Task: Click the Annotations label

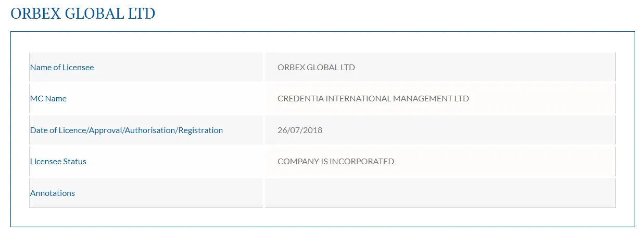Action: click(53, 193)
